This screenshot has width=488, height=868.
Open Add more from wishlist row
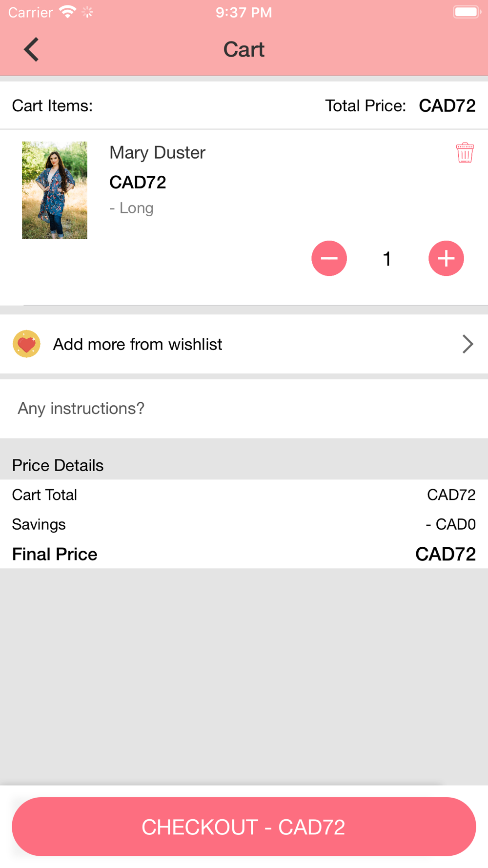[x=244, y=344]
